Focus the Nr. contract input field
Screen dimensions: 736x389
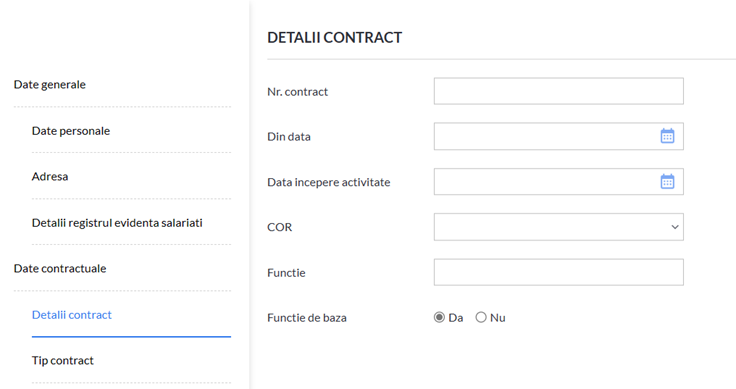tap(559, 91)
